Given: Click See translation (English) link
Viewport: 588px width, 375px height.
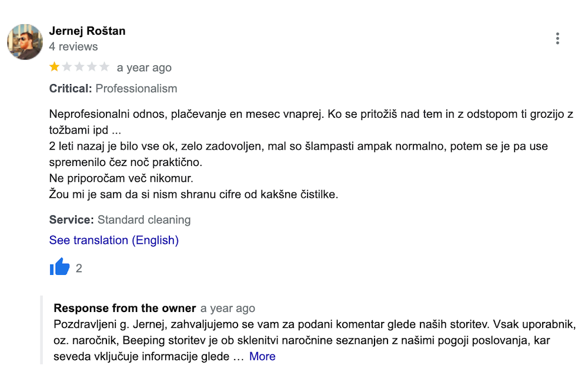Looking at the screenshot, I should [x=114, y=240].
